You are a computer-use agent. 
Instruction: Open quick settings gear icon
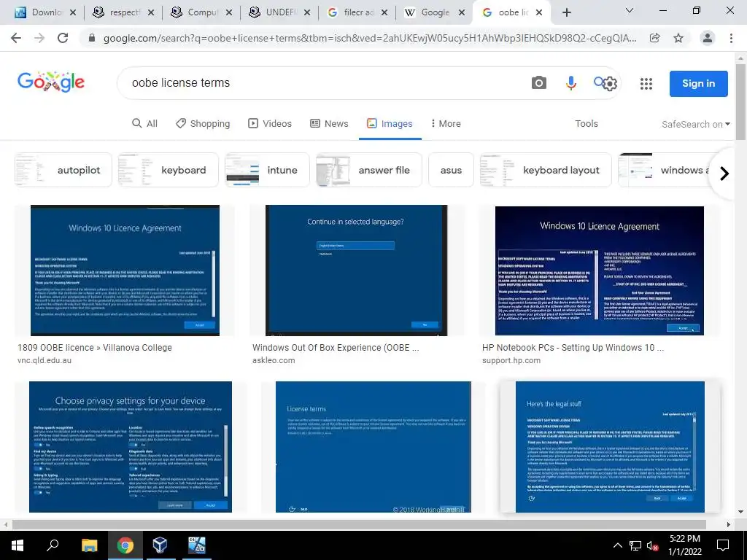[610, 84]
